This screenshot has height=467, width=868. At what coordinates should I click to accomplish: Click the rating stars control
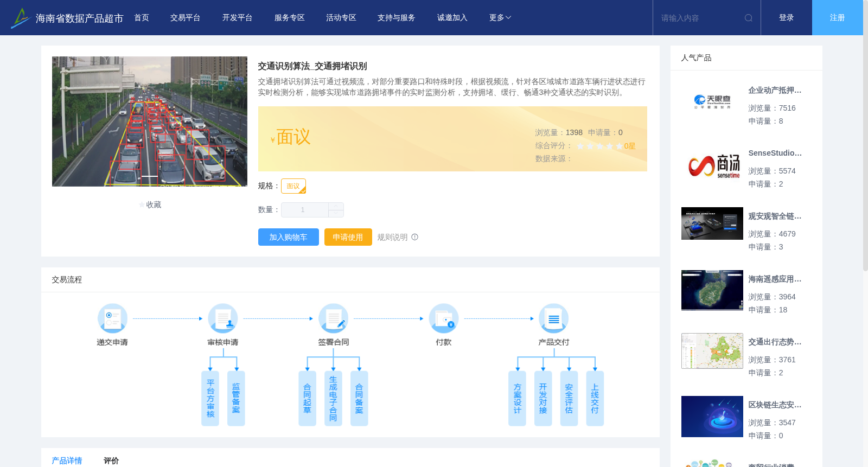pos(599,146)
